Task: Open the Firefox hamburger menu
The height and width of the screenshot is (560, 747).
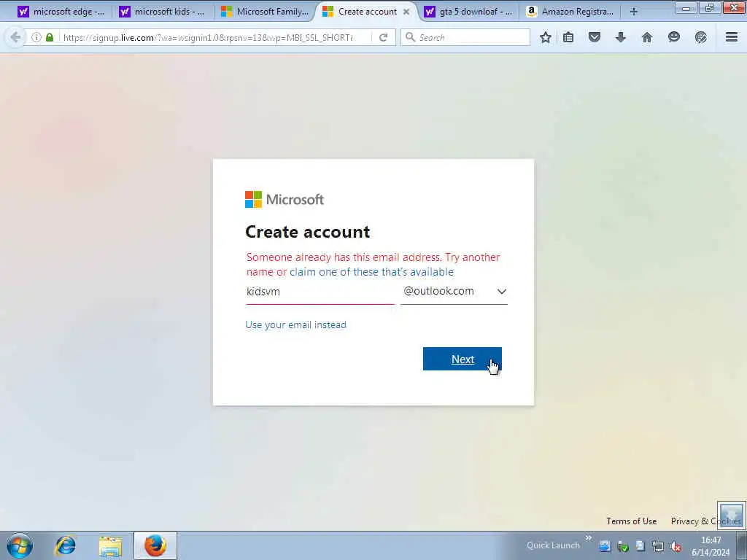Action: point(732,37)
